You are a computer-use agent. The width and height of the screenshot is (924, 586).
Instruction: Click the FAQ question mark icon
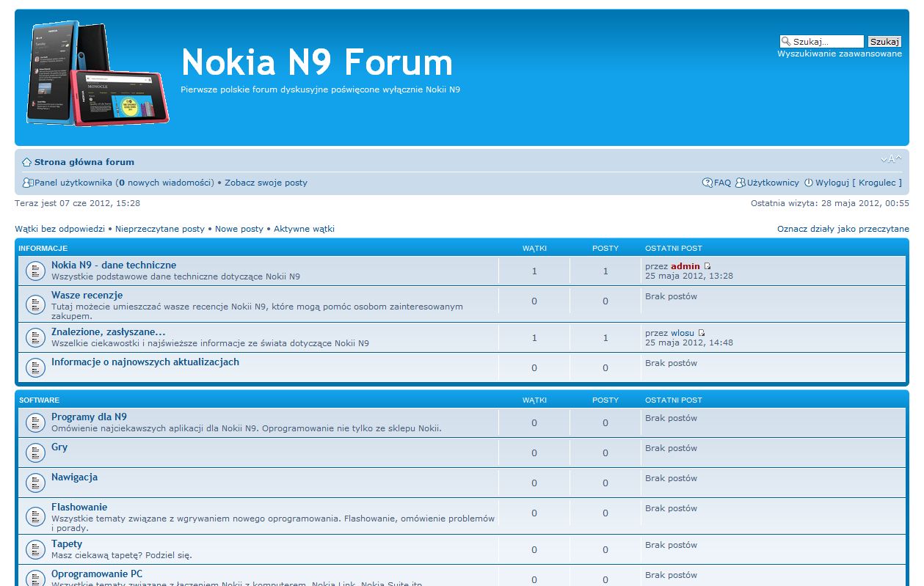point(707,183)
